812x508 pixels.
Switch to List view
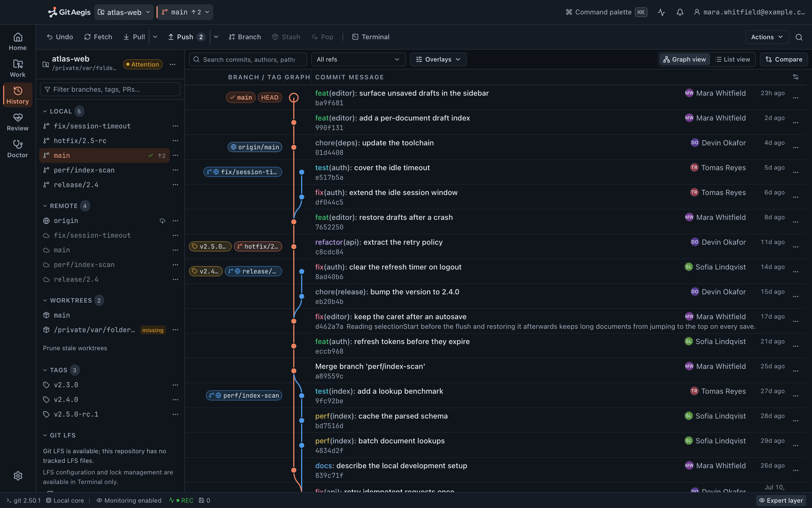(x=732, y=60)
